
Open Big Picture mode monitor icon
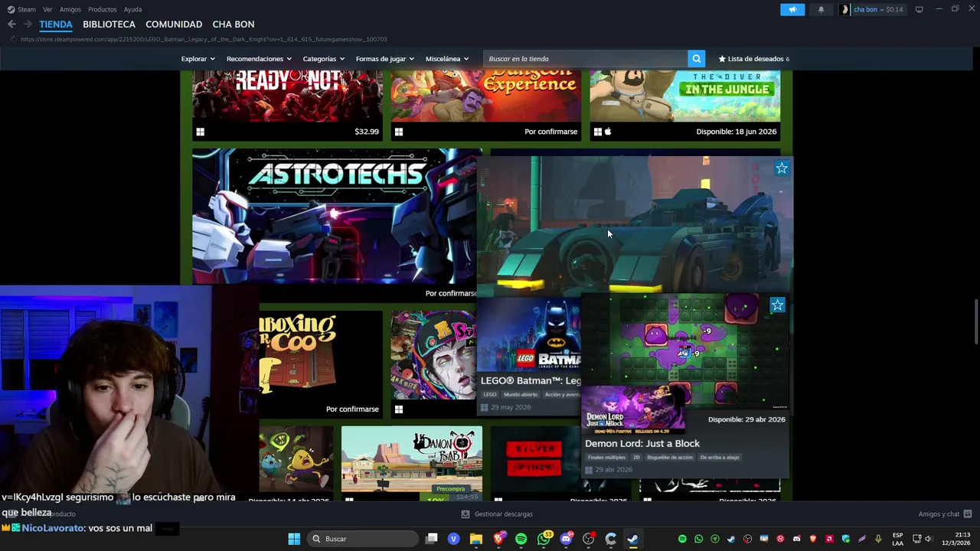coord(919,9)
